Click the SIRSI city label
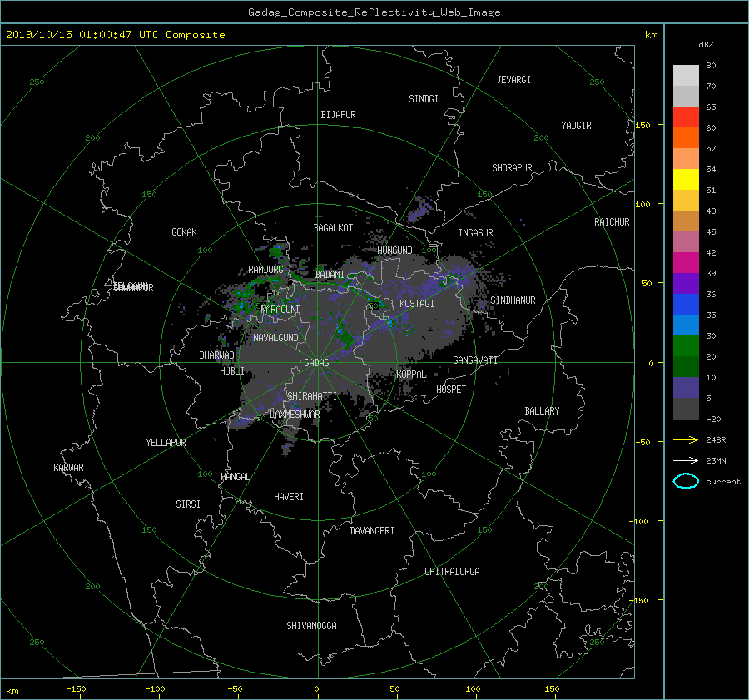The width and height of the screenshot is (749, 700). pyautogui.click(x=188, y=504)
